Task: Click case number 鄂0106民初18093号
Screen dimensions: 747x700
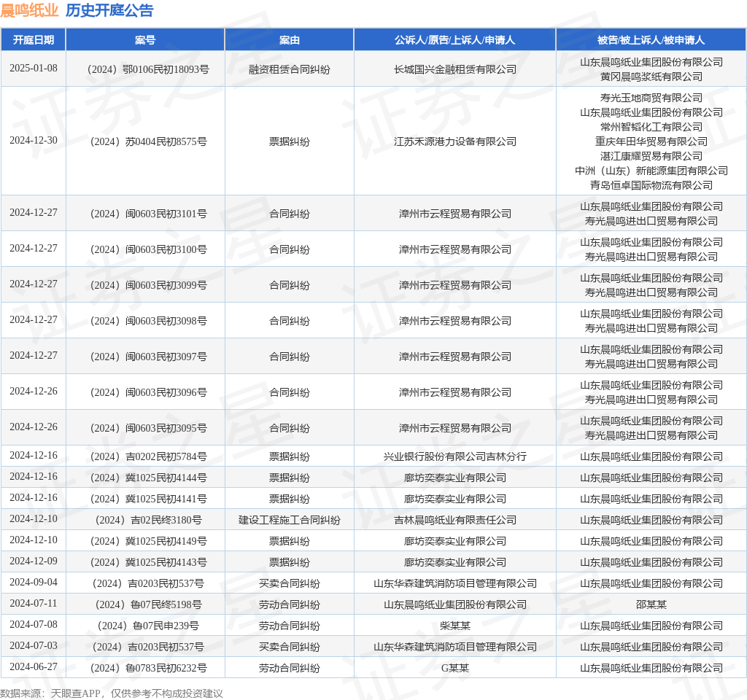Action: [148, 69]
